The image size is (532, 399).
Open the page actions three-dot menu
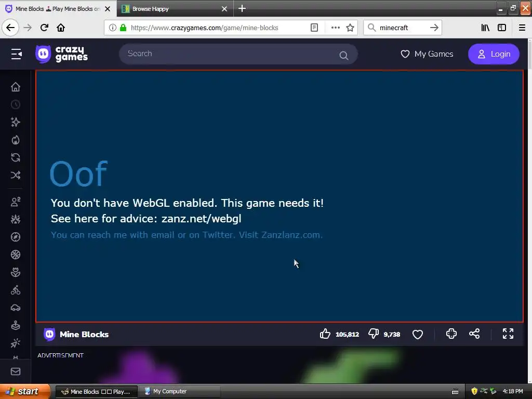click(335, 28)
